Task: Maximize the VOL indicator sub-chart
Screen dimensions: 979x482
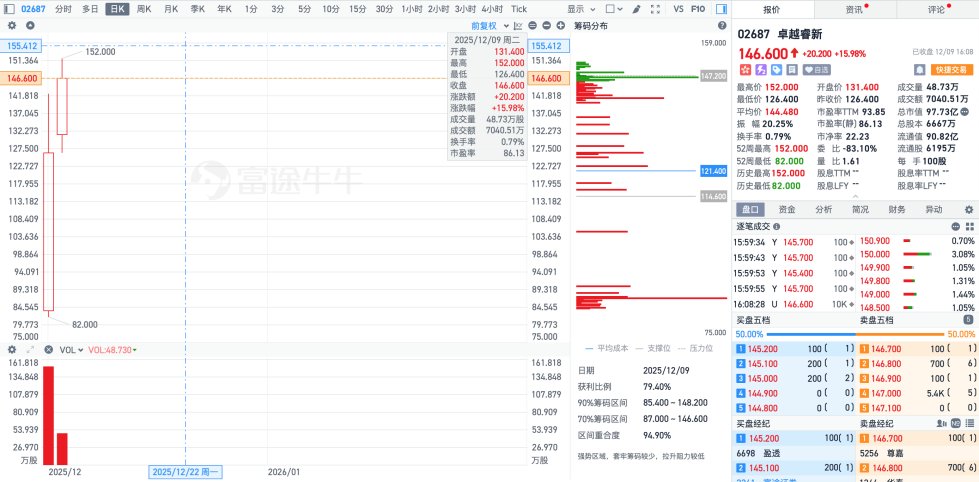Action: coord(29,350)
